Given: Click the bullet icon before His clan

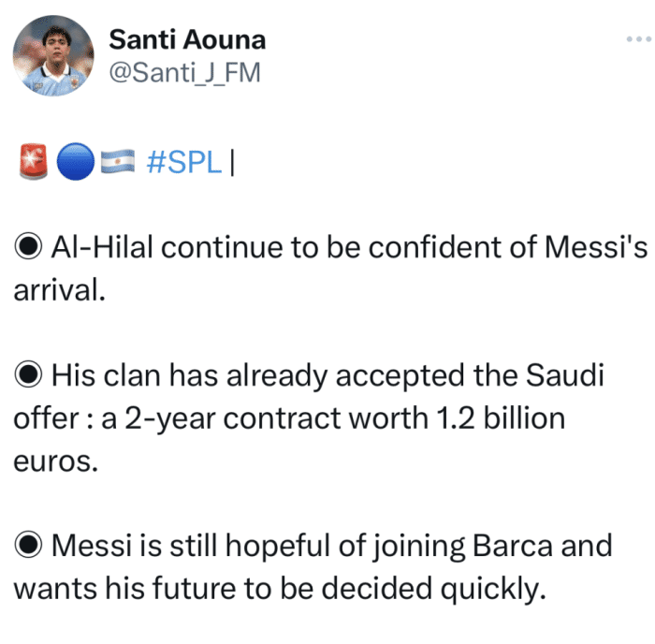Looking at the screenshot, I should click(29, 376).
